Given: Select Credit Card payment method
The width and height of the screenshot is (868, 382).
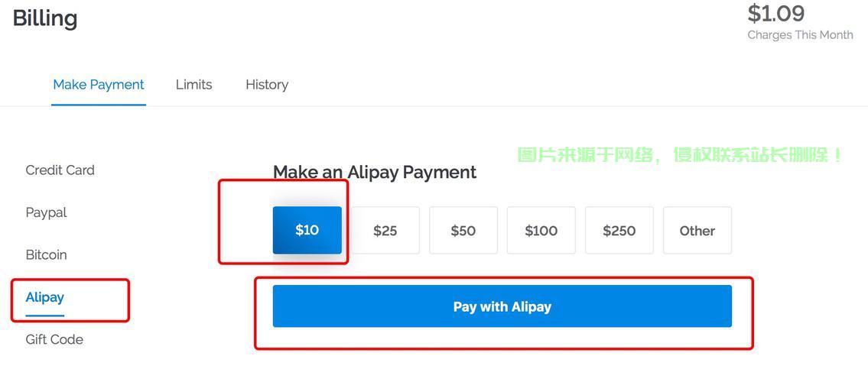Looking at the screenshot, I should click(x=60, y=170).
